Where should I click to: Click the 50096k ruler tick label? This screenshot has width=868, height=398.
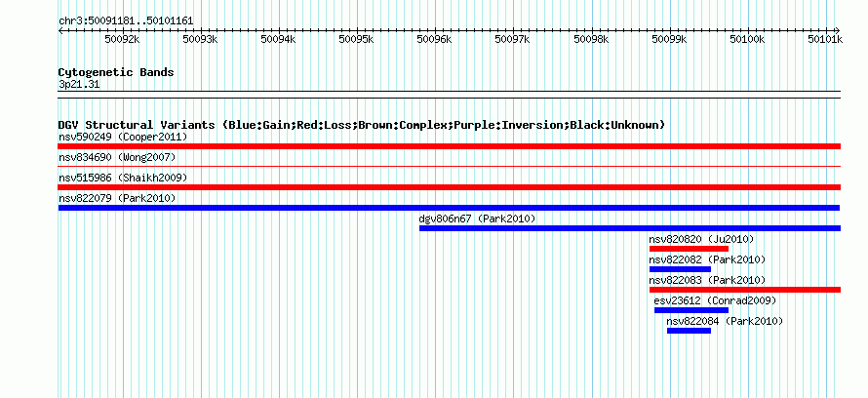(435, 39)
